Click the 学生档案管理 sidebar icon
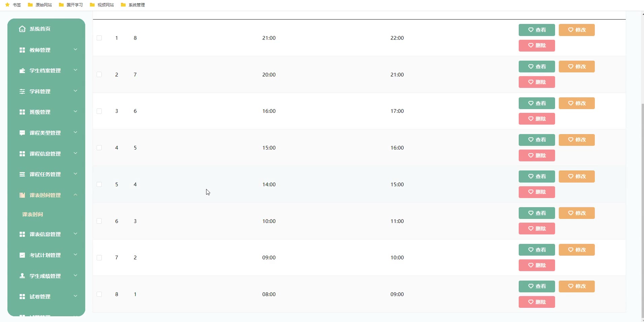The height and width of the screenshot is (322, 644). 22,71
